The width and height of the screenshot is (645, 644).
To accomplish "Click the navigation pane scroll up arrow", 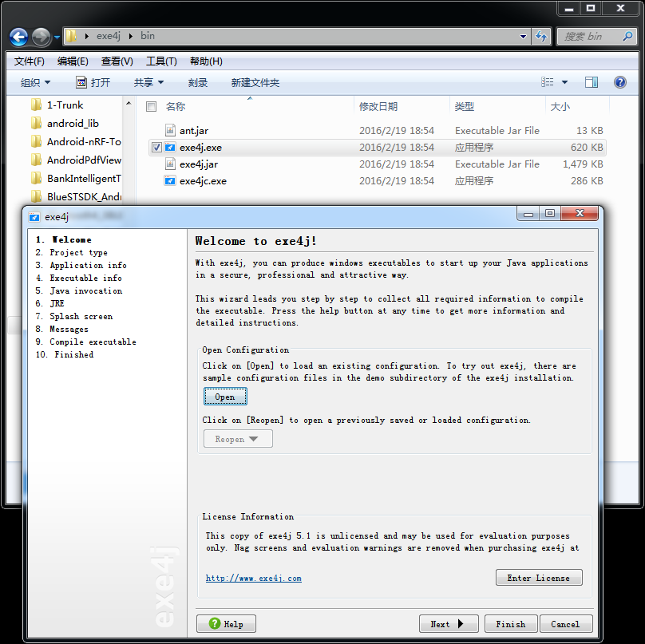I will click(x=129, y=103).
